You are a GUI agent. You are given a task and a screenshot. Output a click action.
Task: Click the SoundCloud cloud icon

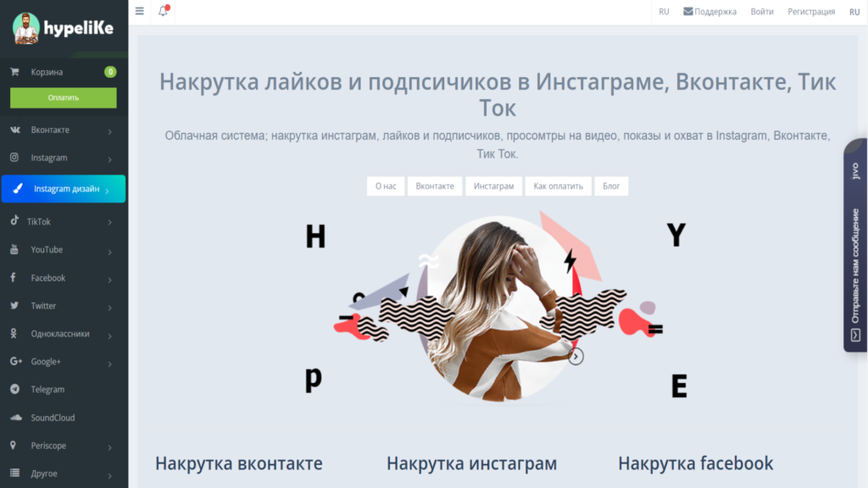[x=16, y=417]
